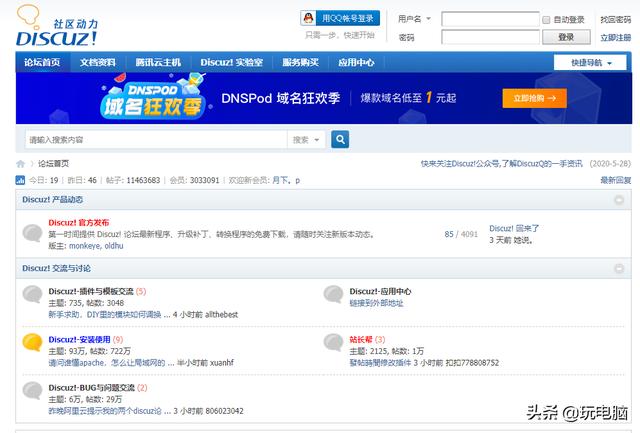Collapse the Discuz! 交流与讨论 section

pyautogui.click(x=619, y=269)
